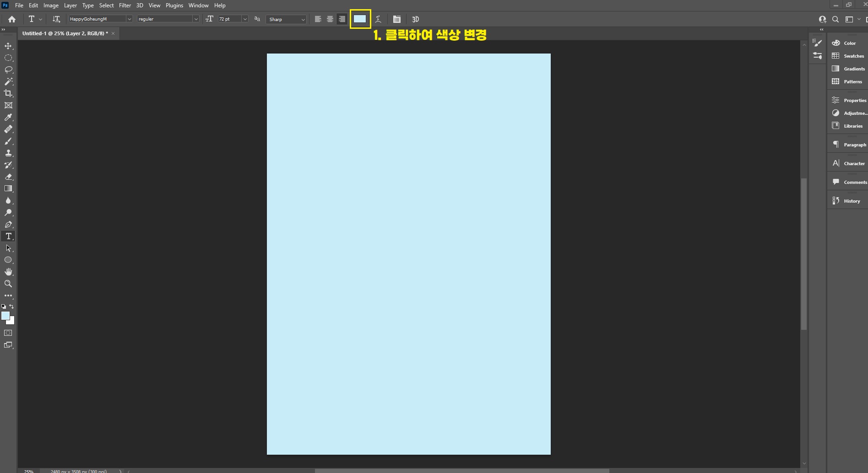Click the background color swatch

click(x=12, y=322)
